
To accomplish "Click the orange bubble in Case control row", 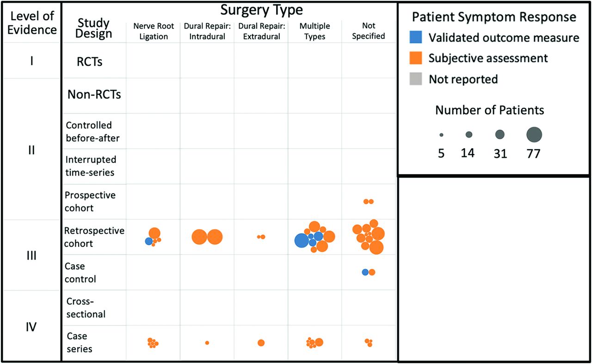I will [372, 272].
